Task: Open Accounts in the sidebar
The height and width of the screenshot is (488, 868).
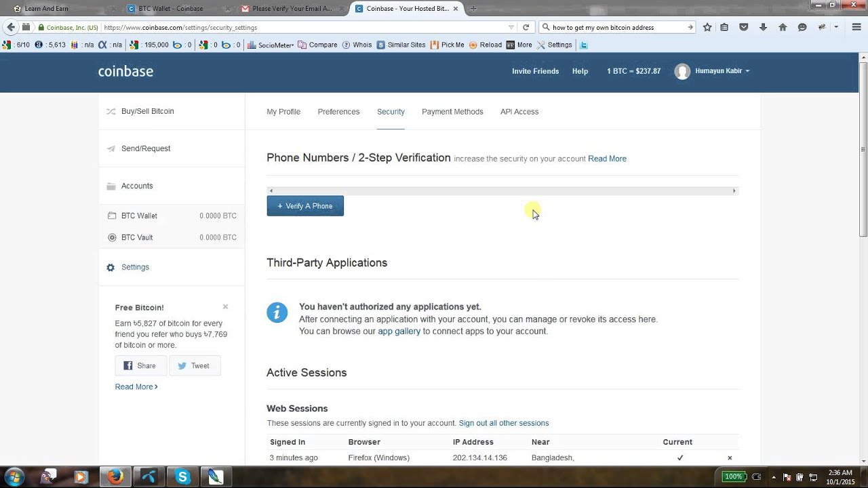Action: (137, 186)
